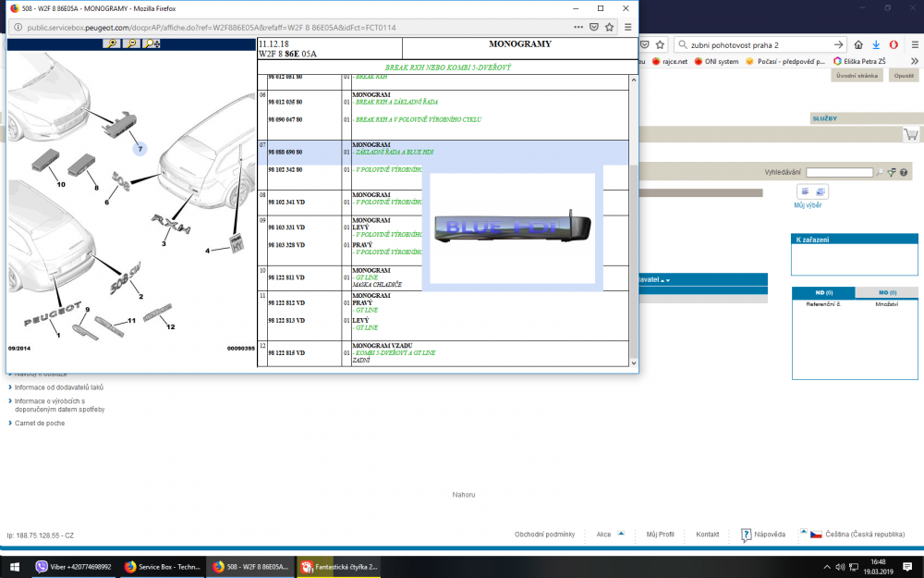Switch to the MO (0) tab
The image size is (924, 578).
(x=887, y=292)
